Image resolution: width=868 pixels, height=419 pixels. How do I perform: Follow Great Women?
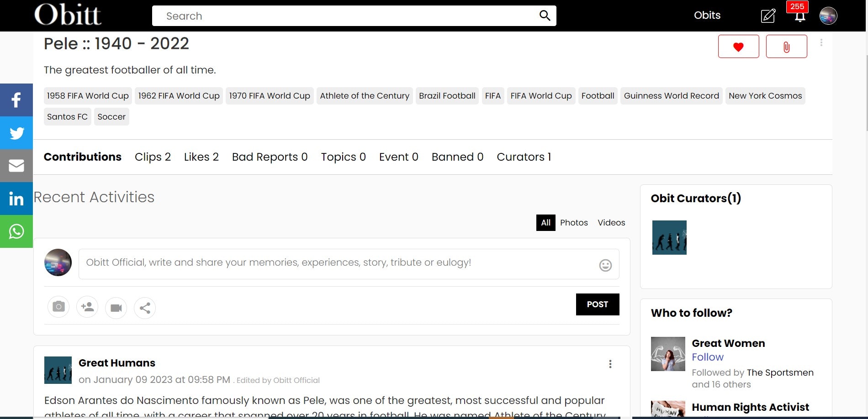pos(708,357)
